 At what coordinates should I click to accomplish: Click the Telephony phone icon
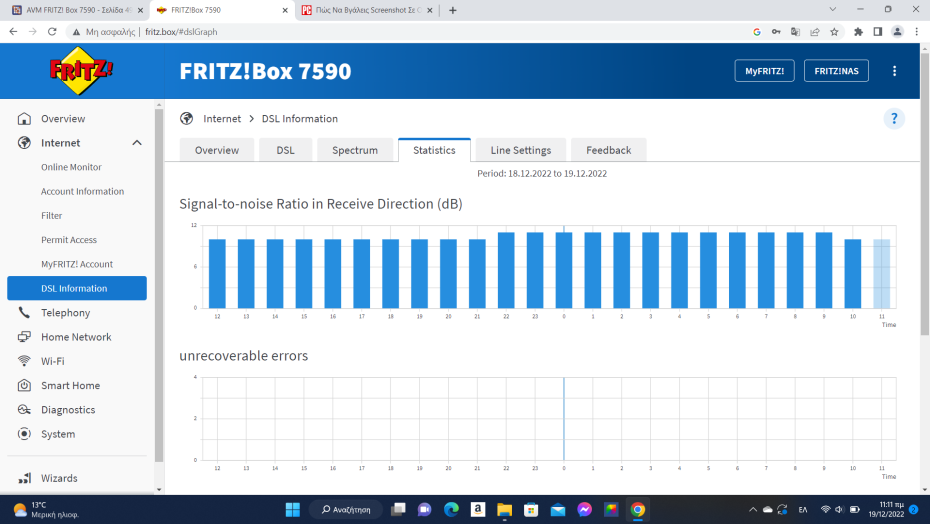click(24, 313)
